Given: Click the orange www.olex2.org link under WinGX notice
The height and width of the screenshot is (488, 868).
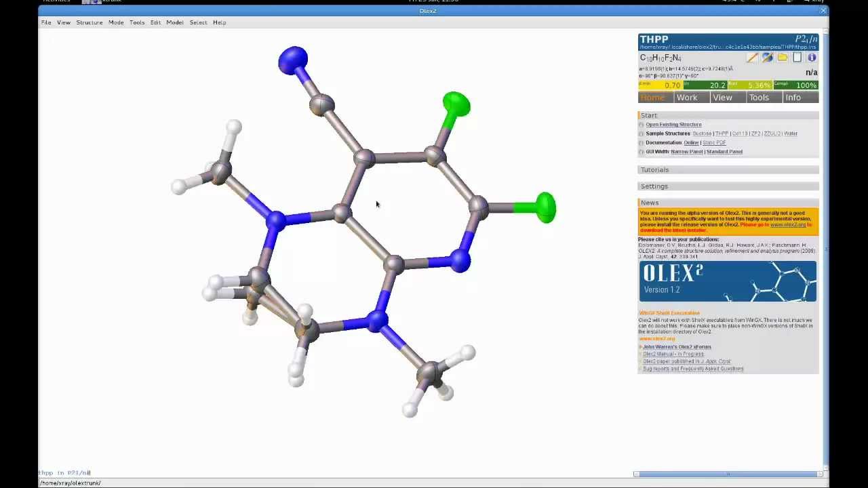Looking at the screenshot, I should pos(656,338).
